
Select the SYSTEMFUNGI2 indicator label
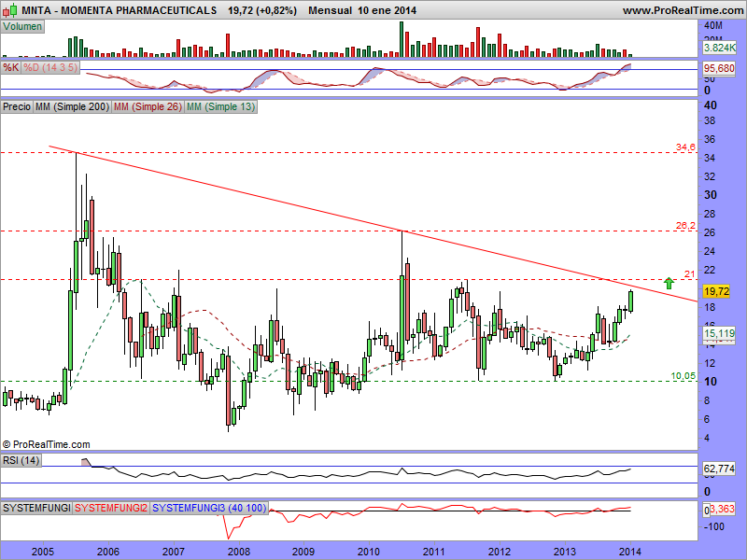point(111,508)
